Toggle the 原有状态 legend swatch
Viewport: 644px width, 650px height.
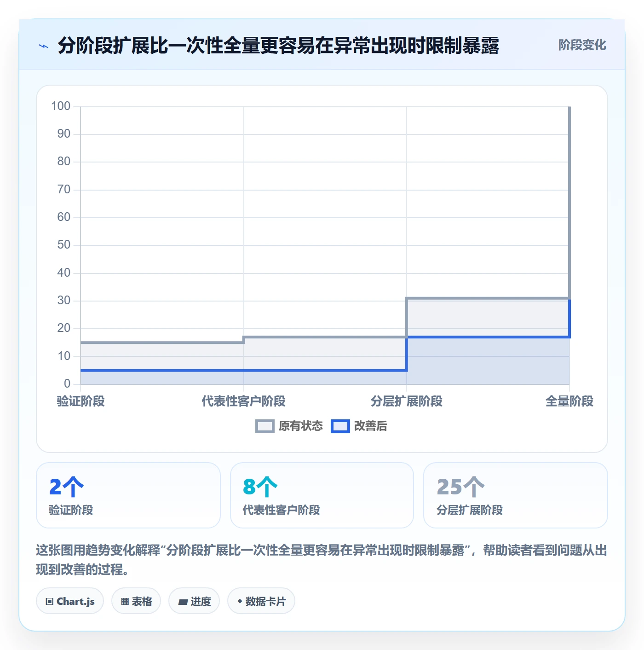pyautogui.click(x=264, y=426)
